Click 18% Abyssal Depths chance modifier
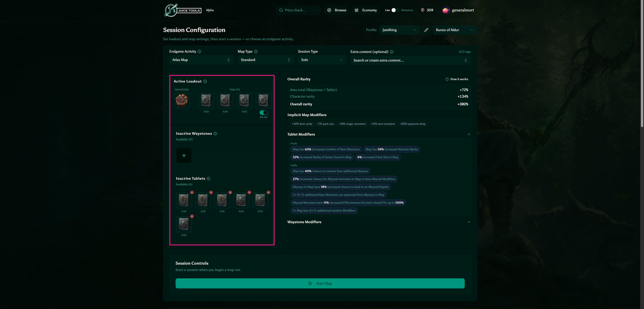The height and width of the screenshot is (309, 644). point(341,187)
